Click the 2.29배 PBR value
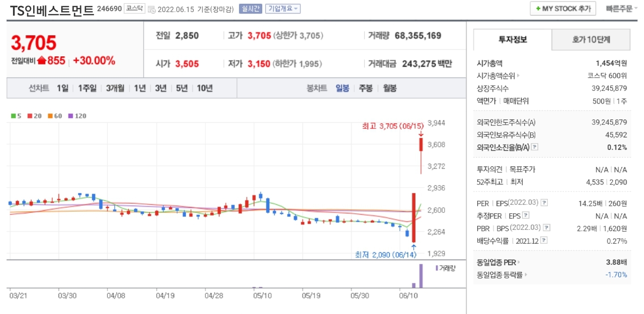The image size is (644, 314). 587,228
